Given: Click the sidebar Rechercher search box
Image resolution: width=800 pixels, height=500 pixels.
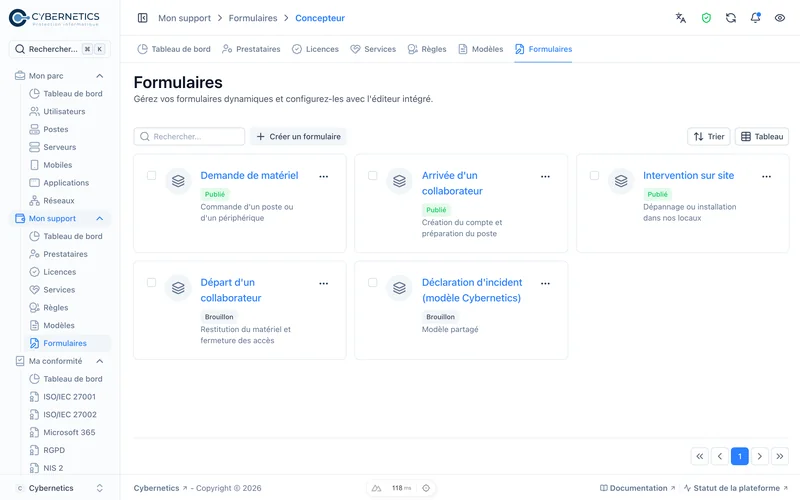Looking at the screenshot, I should (60, 49).
